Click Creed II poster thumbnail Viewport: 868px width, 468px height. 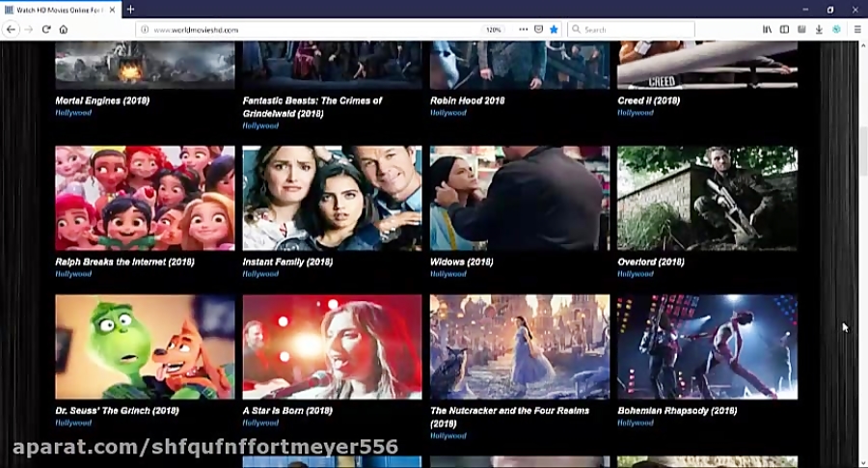[708, 65]
